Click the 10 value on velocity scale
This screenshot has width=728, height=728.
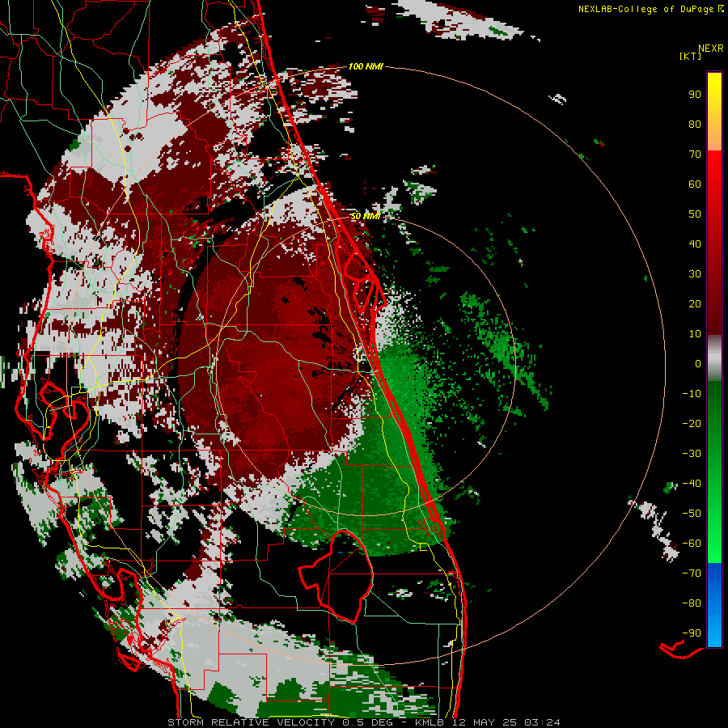click(x=695, y=334)
